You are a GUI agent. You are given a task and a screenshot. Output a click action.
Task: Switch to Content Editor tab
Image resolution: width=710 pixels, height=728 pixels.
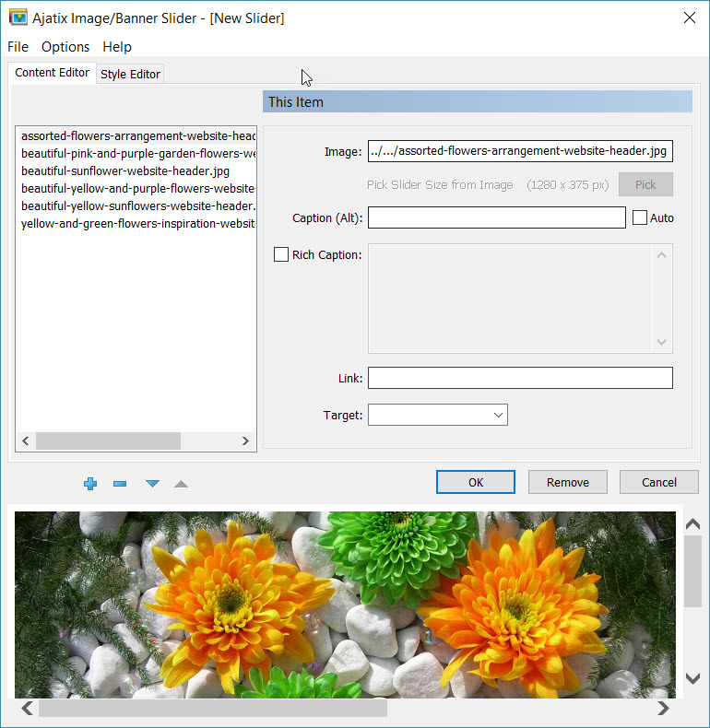tap(52, 73)
